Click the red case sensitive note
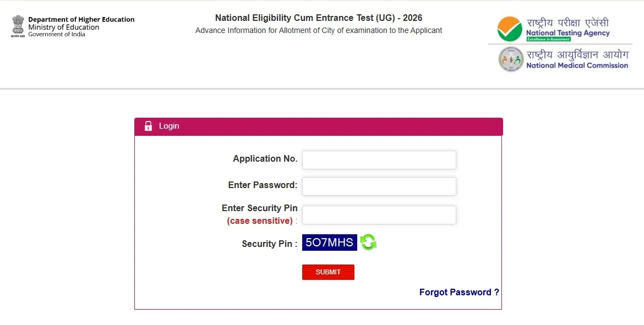 pyautogui.click(x=259, y=221)
